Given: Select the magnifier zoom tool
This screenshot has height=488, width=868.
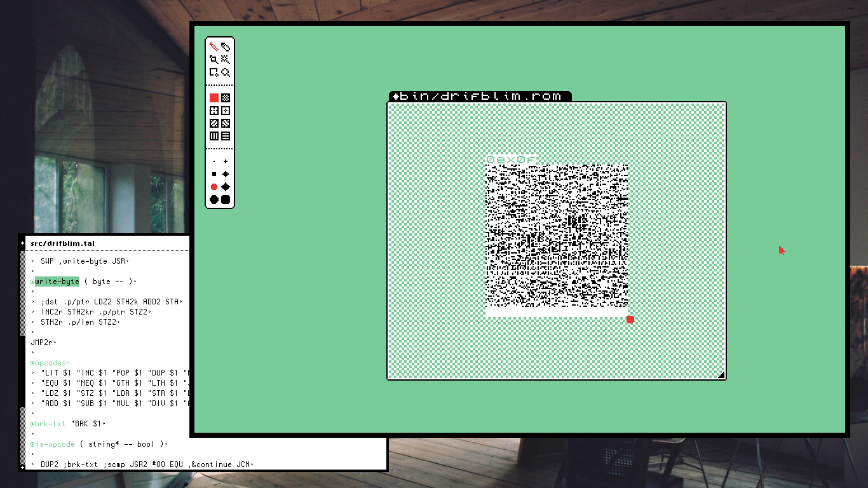Looking at the screenshot, I should click(226, 72).
